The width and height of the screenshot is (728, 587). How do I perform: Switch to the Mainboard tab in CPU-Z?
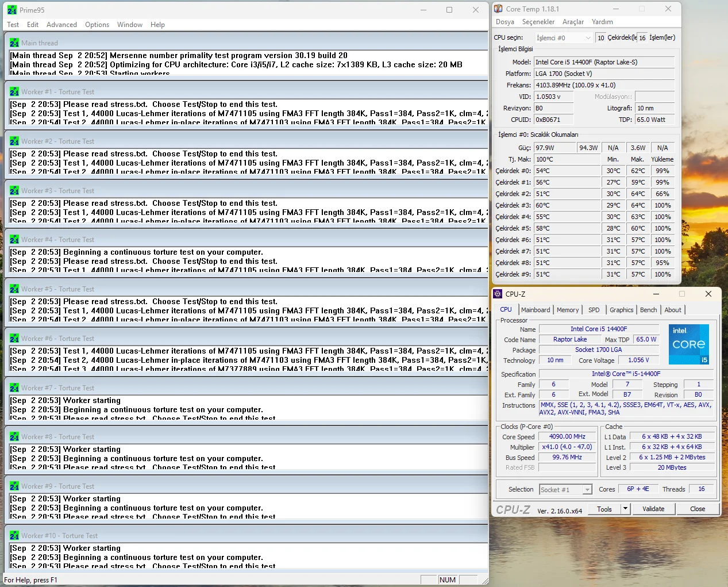click(x=536, y=310)
